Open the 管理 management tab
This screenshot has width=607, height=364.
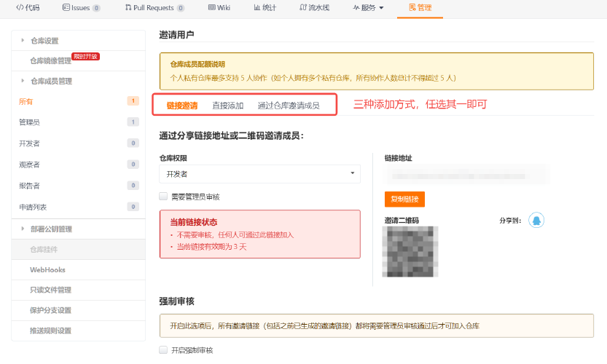(420, 8)
